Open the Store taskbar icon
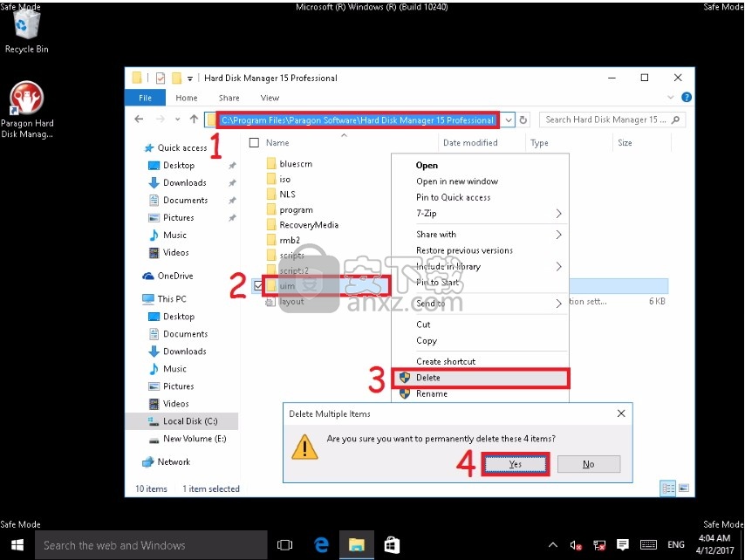Screen dimensions: 745x560 tap(392, 545)
